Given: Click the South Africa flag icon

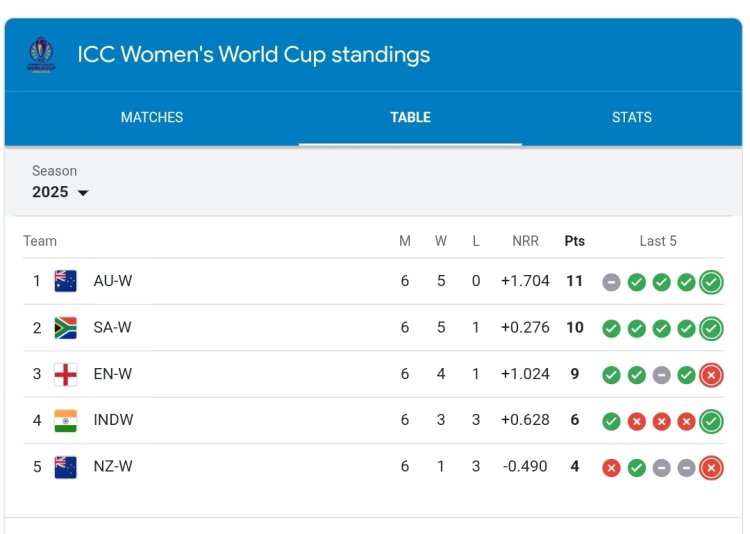Looking at the screenshot, I should [66, 328].
